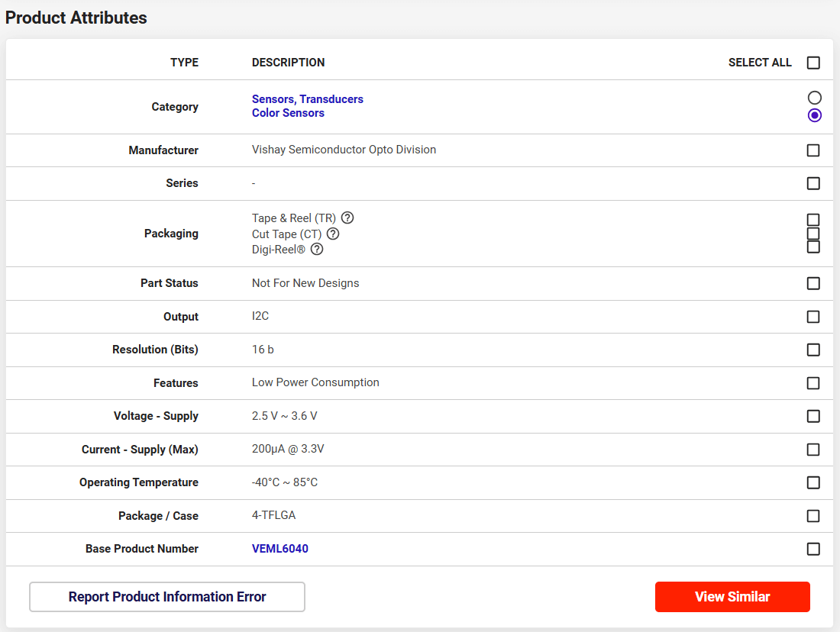840x632 pixels.
Task: Click help icon next to Tape & Reel
Action: pos(347,218)
